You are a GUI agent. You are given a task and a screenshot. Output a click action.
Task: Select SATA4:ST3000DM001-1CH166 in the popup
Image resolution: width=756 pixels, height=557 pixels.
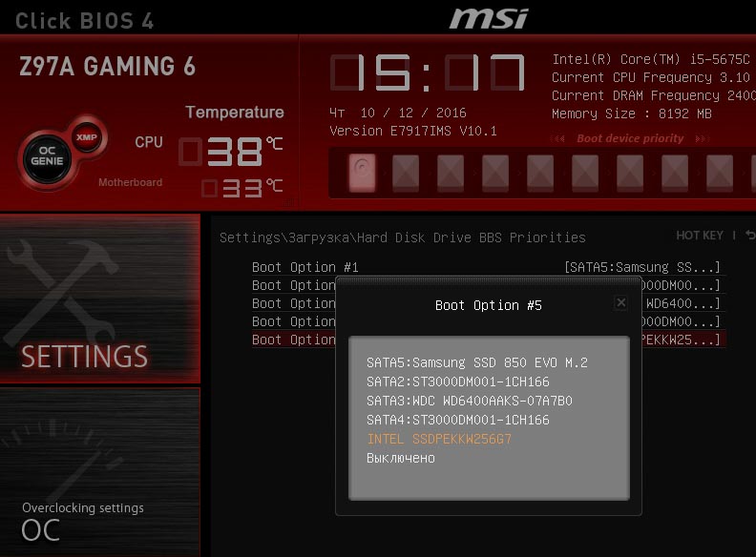point(457,420)
